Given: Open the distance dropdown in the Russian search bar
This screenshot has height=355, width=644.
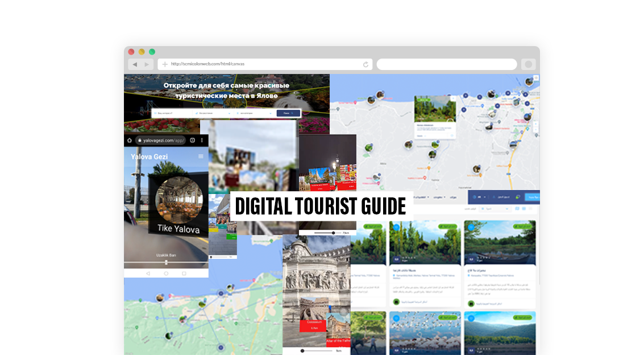Looking at the screenshot, I should 213,113.
